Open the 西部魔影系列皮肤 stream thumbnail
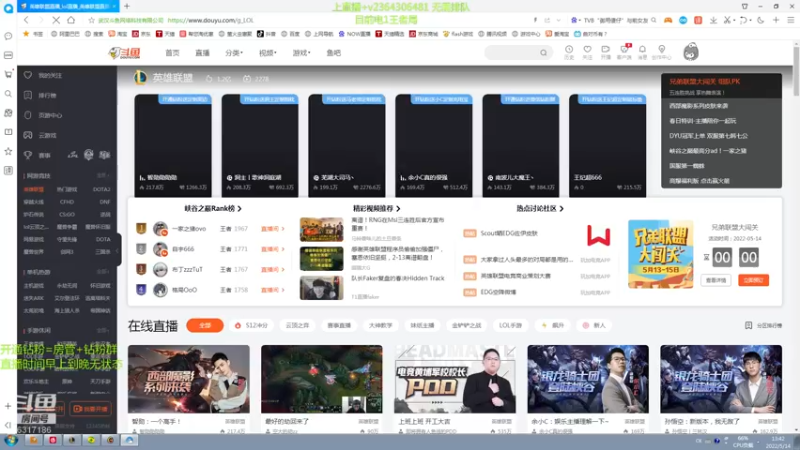The width and height of the screenshot is (800, 450). coord(189,379)
